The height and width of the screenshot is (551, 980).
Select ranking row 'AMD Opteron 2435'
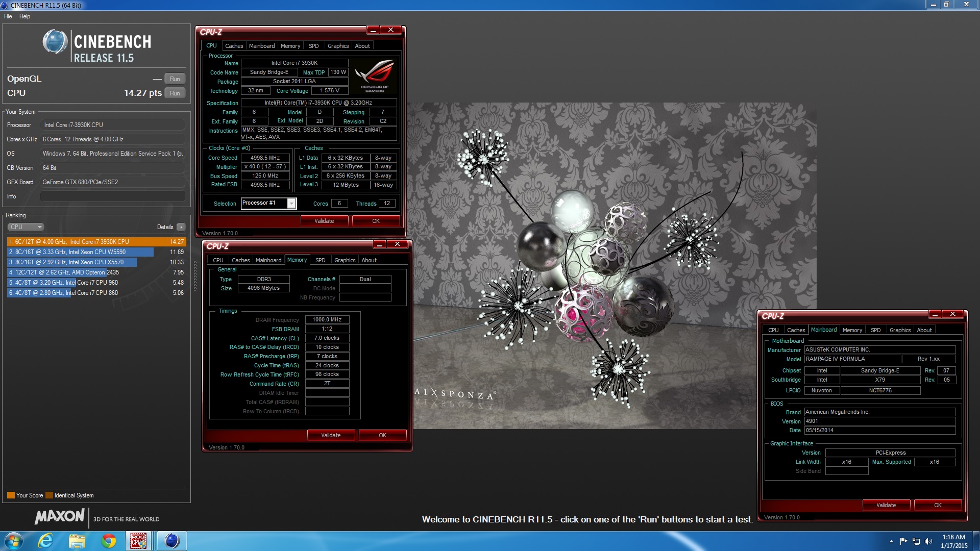96,272
